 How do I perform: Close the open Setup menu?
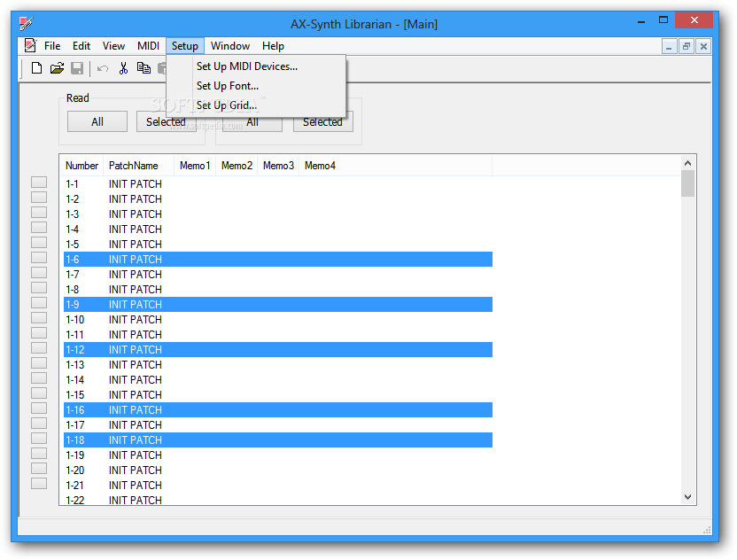185,46
